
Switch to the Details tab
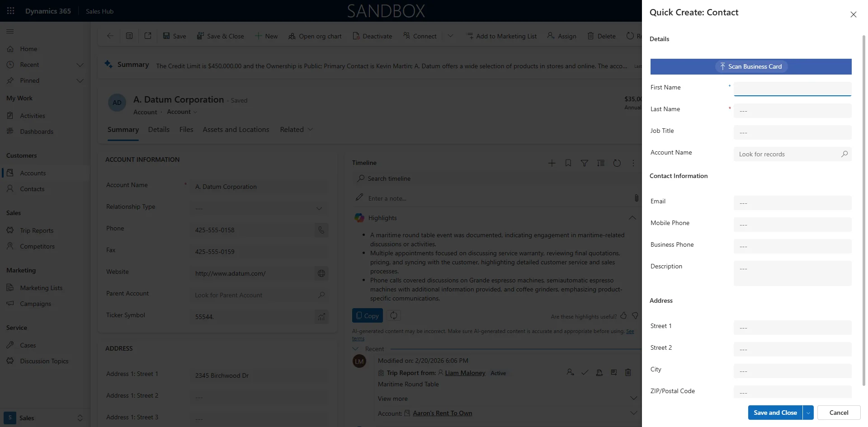point(158,129)
